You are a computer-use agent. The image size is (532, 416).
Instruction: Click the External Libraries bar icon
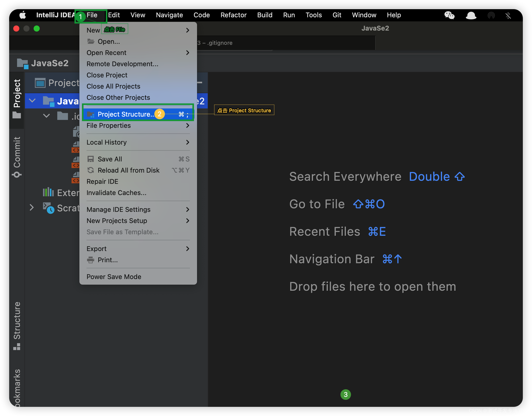(48, 192)
